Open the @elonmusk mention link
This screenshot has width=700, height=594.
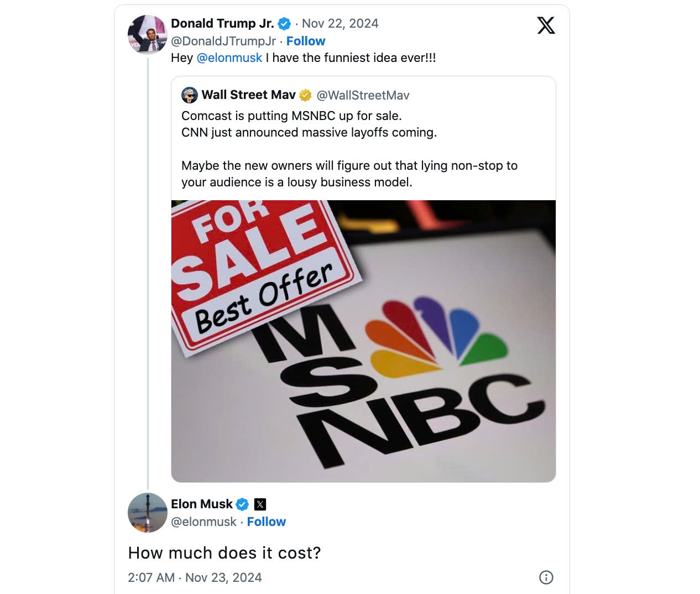[x=229, y=58]
